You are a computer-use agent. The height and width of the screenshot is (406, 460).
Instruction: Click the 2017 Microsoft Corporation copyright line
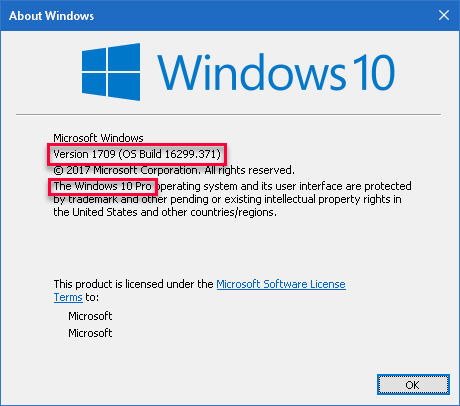174,170
